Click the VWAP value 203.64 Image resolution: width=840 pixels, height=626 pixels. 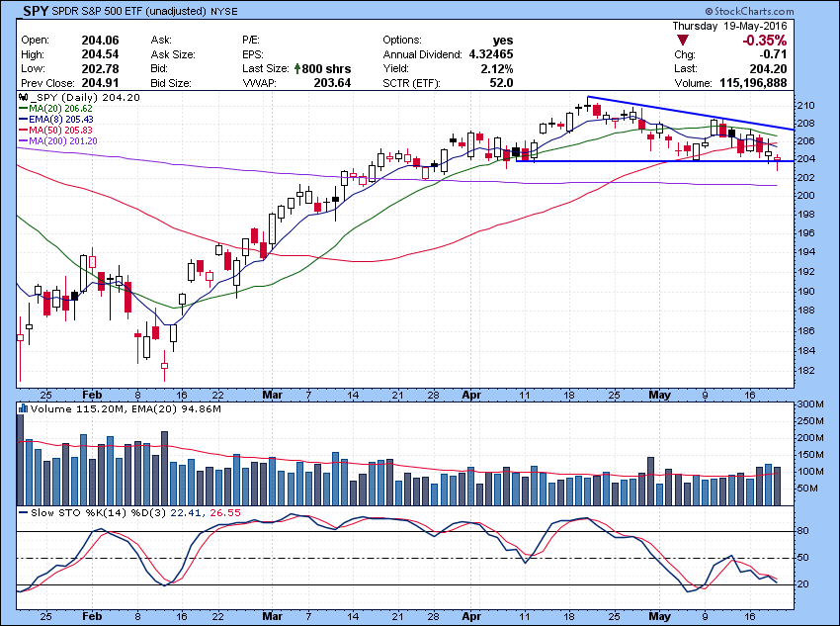point(332,83)
